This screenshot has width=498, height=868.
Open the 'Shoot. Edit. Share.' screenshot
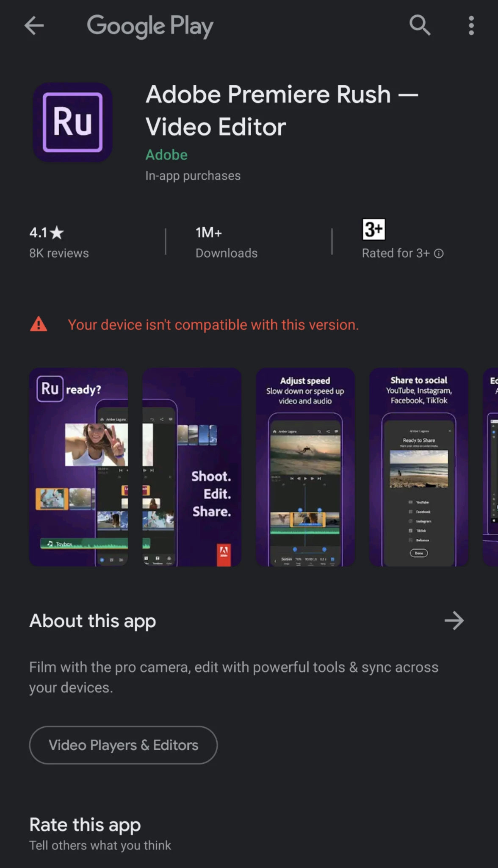192,467
